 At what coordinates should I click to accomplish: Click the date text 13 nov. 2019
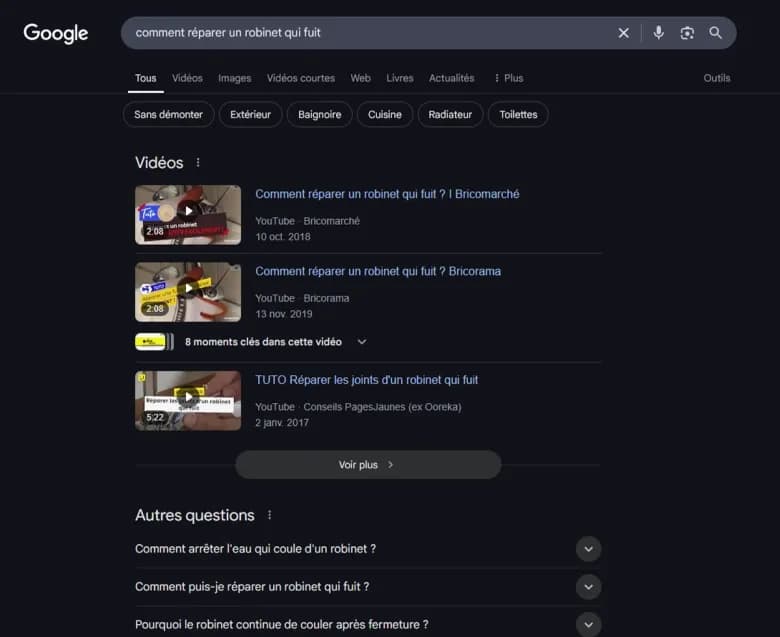pos(284,314)
